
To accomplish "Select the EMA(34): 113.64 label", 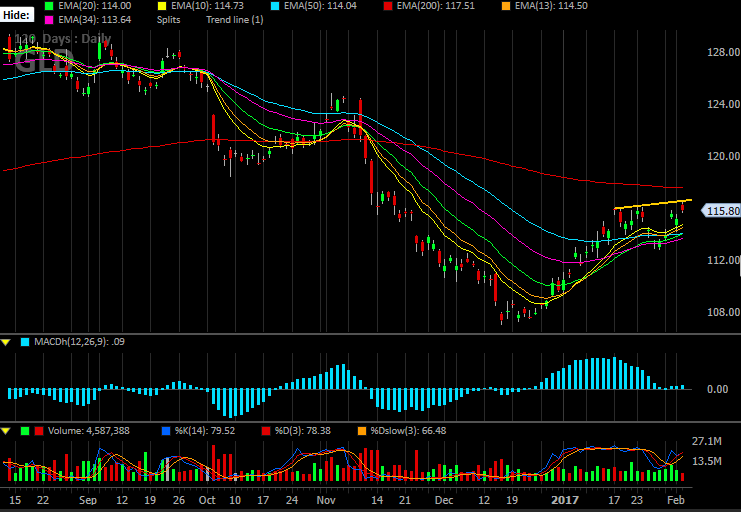I will pyautogui.click(x=95, y=20).
